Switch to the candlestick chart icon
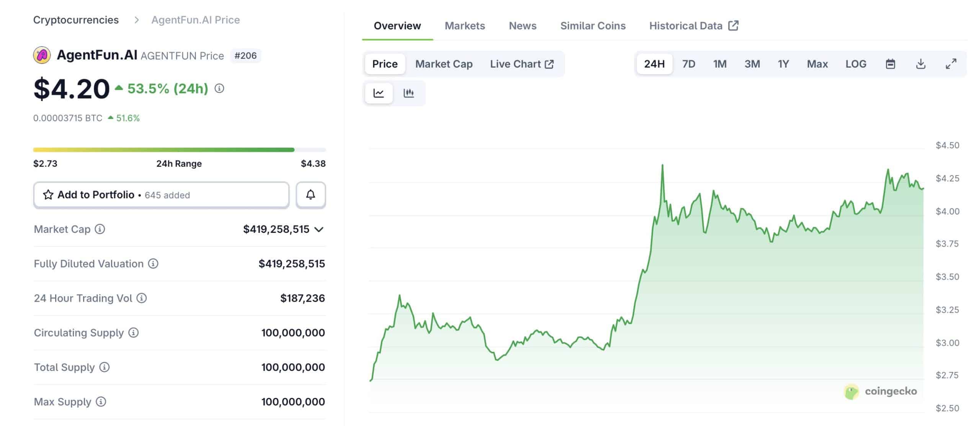 click(x=409, y=93)
